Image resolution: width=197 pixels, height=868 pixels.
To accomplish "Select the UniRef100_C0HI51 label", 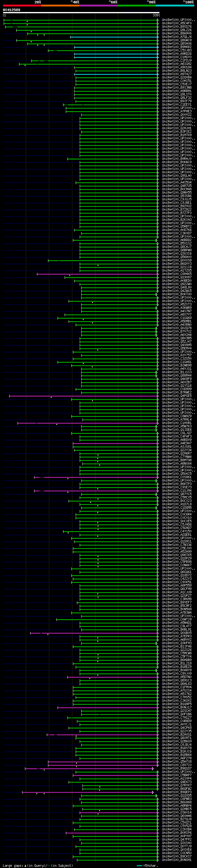I will click(176, 81).
